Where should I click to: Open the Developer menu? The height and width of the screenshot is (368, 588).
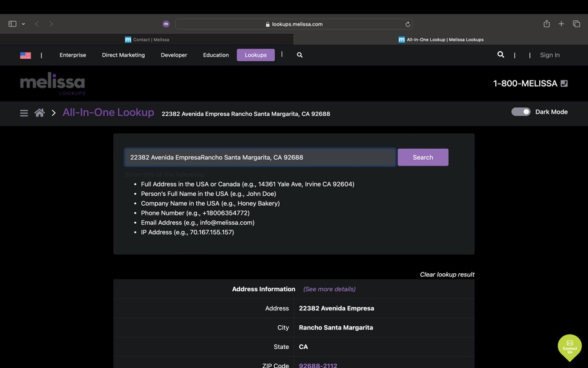pyautogui.click(x=174, y=55)
